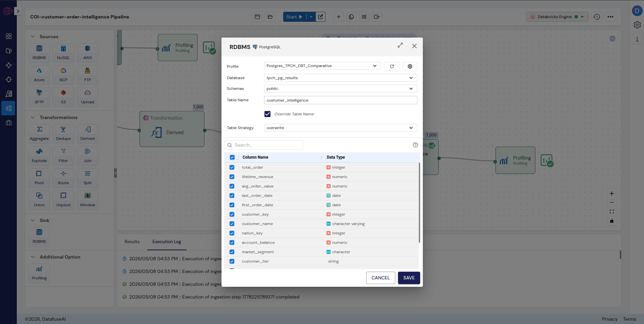Pick the SFTP source icon
This screenshot has width=644, height=324.
click(39, 97)
